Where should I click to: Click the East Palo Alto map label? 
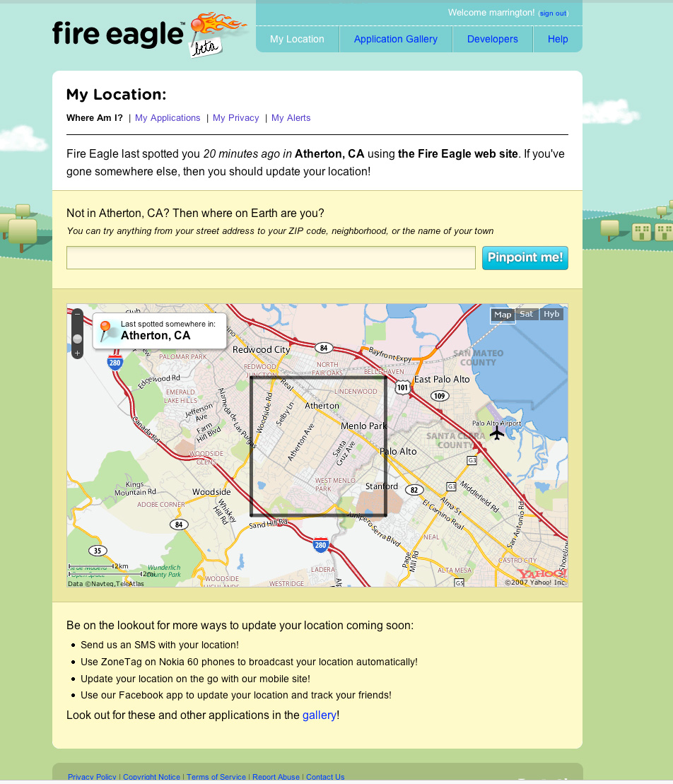pos(442,380)
